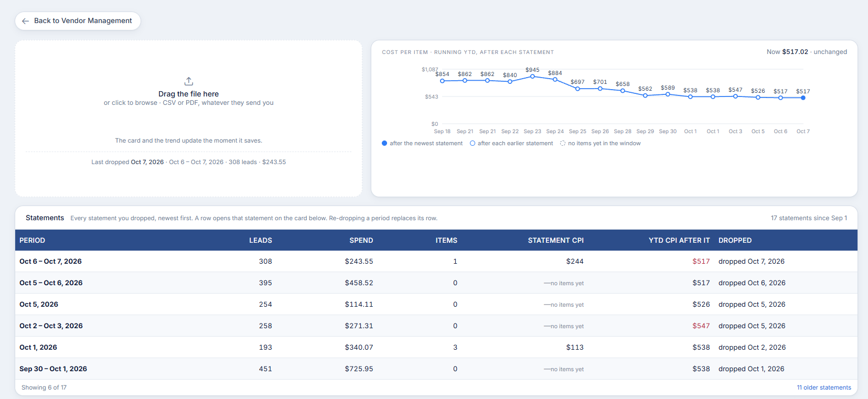Select the $945 peak point on the chart
Image resolution: width=868 pixels, height=399 pixels.
pos(532,77)
